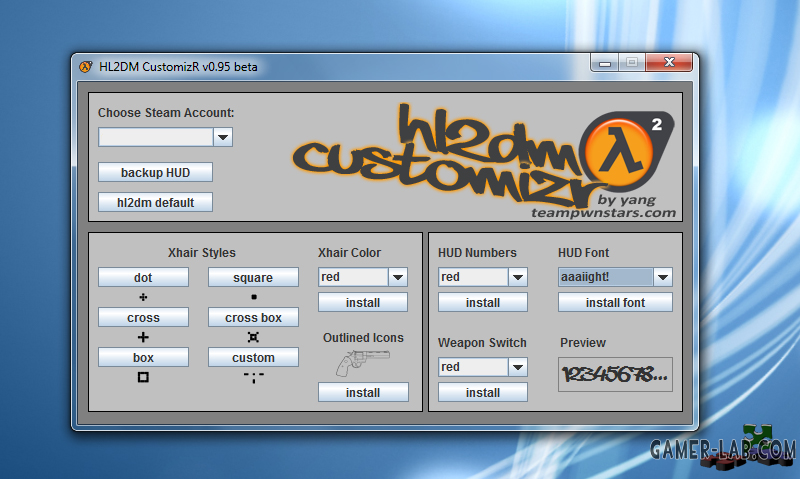Choose the cross crosshair style
Viewport: 800px width, 479px height.
click(x=143, y=317)
